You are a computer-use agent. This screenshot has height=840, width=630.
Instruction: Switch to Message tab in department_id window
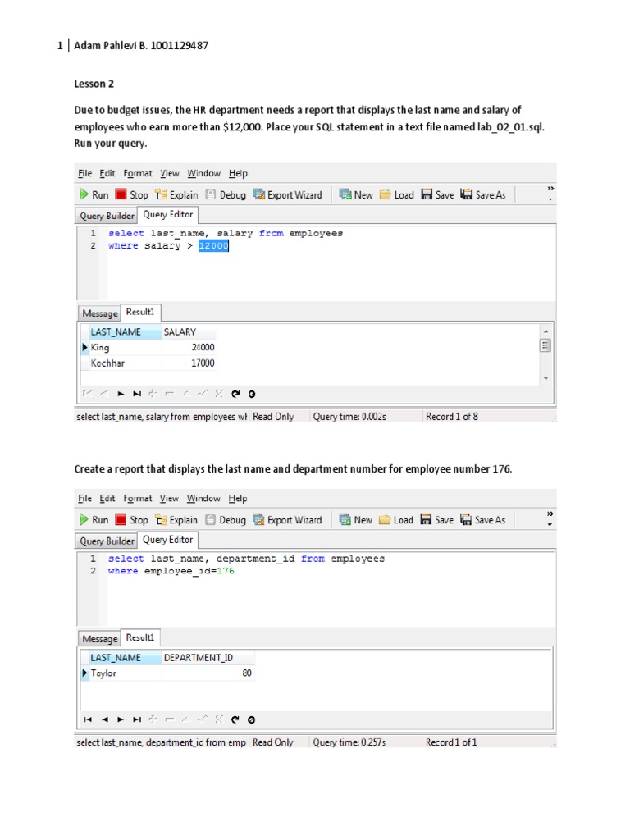click(99, 638)
